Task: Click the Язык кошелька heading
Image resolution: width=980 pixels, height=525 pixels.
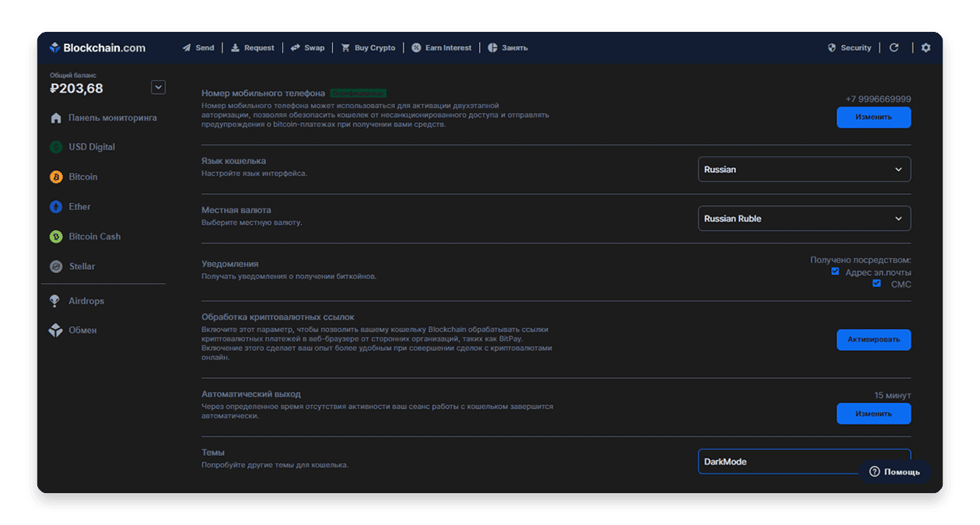Action: (233, 161)
